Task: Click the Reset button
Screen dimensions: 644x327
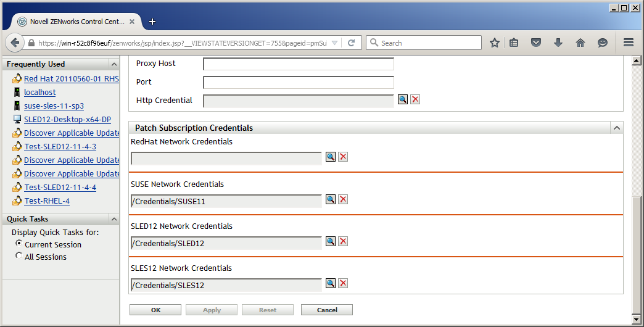Action: [268, 310]
